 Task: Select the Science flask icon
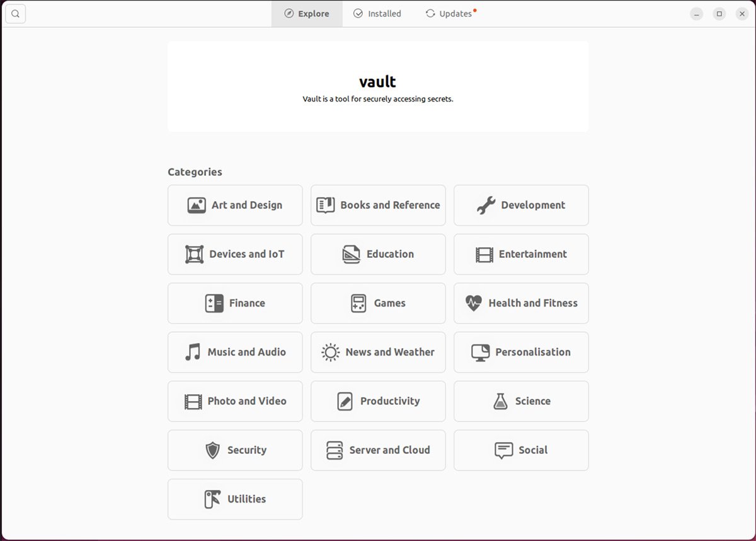pyautogui.click(x=500, y=401)
